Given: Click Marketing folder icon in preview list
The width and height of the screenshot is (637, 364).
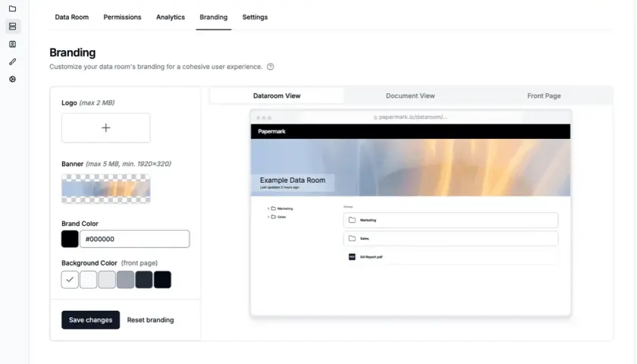Looking at the screenshot, I should point(352,220).
